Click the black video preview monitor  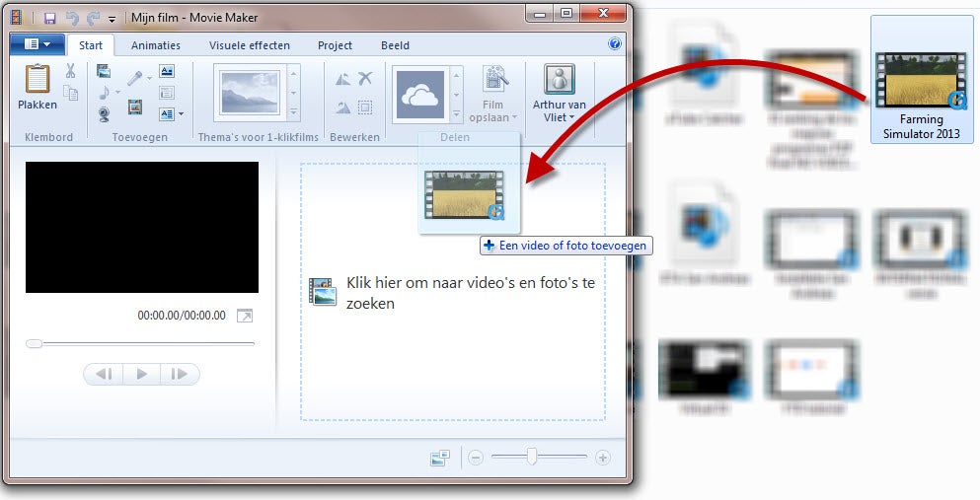click(142, 227)
